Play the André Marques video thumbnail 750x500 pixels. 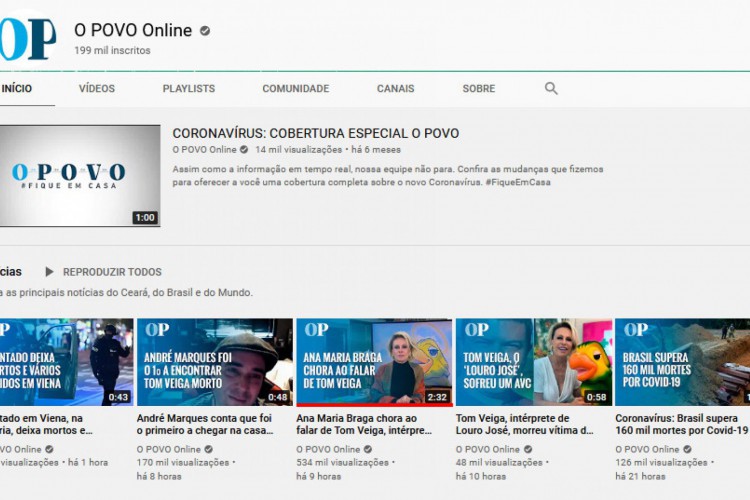coord(215,362)
